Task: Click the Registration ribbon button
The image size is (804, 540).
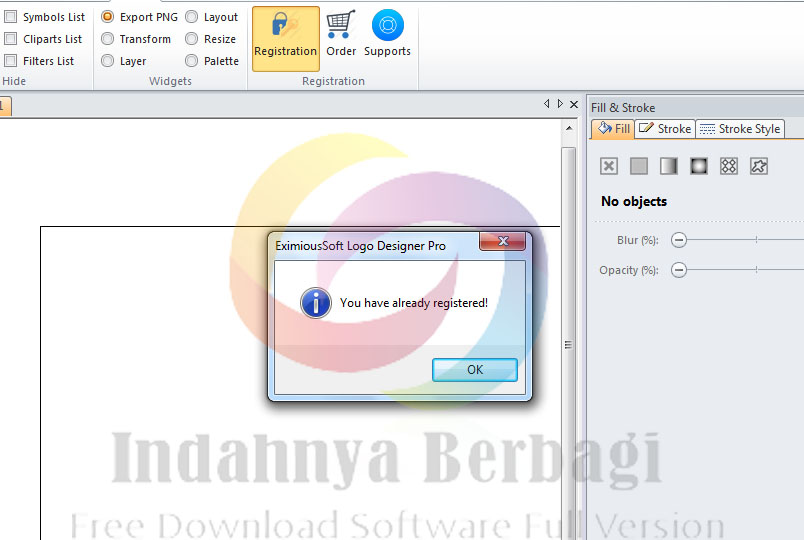Action: pyautogui.click(x=286, y=38)
